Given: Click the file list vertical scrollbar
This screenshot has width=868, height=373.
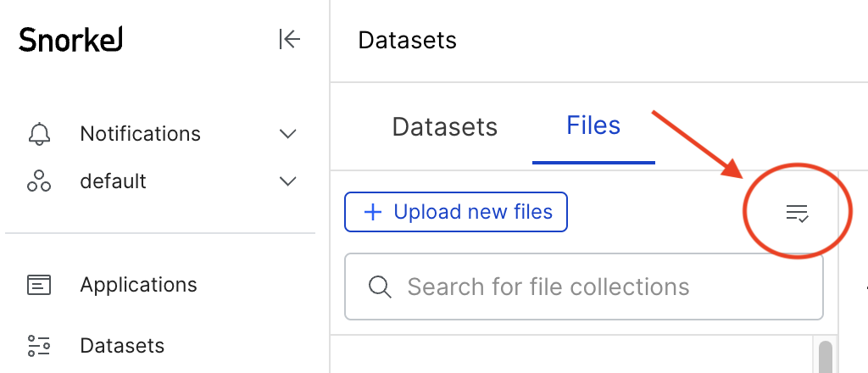Looking at the screenshot, I should pyautogui.click(x=826, y=357).
